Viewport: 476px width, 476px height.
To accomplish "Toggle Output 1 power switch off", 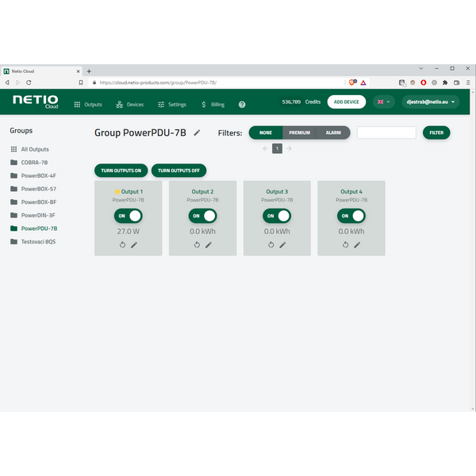I will pos(128,216).
